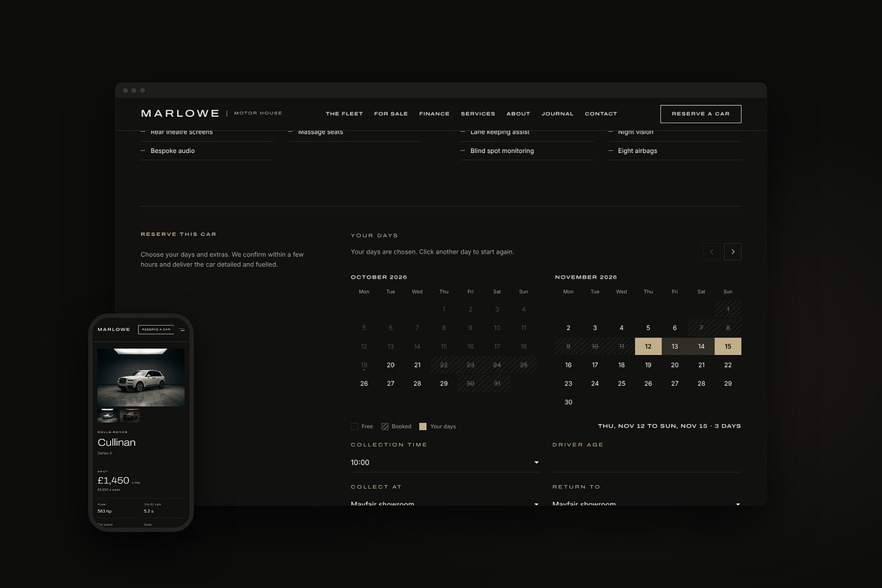Tap second thumbnail under phone car photo
The width and height of the screenshot is (882, 588).
click(130, 415)
